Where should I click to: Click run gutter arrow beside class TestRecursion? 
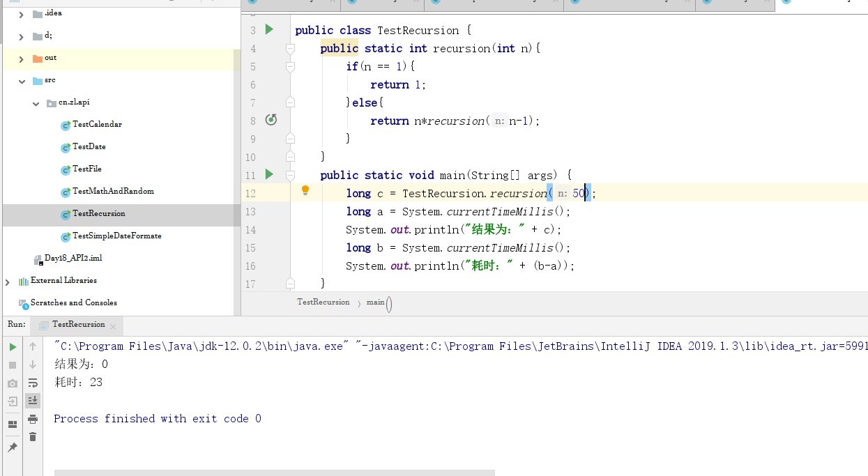click(x=269, y=30)
